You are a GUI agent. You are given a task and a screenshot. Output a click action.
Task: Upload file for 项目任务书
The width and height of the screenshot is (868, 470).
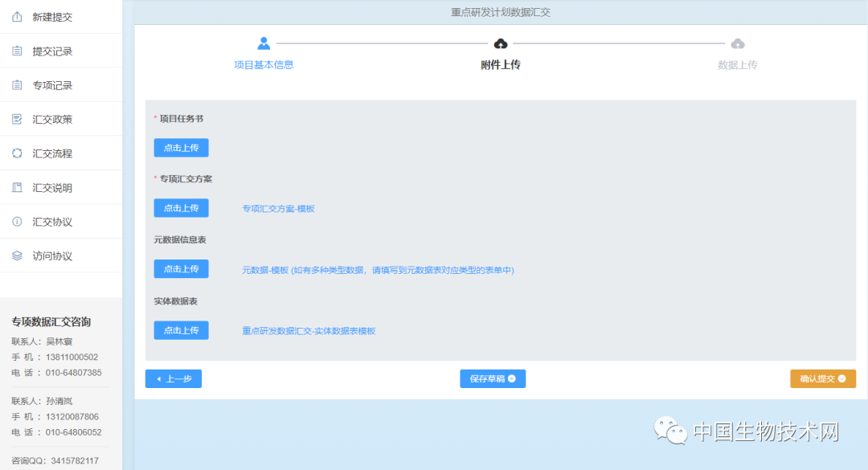point(181,148)
